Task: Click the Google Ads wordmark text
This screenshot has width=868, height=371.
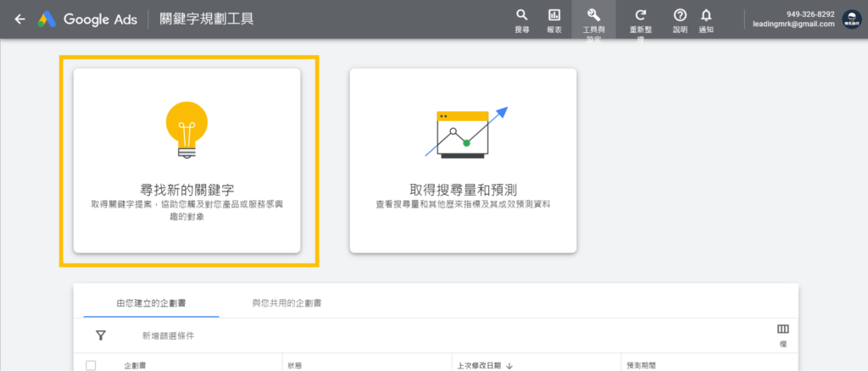Action: click(100, 19)
